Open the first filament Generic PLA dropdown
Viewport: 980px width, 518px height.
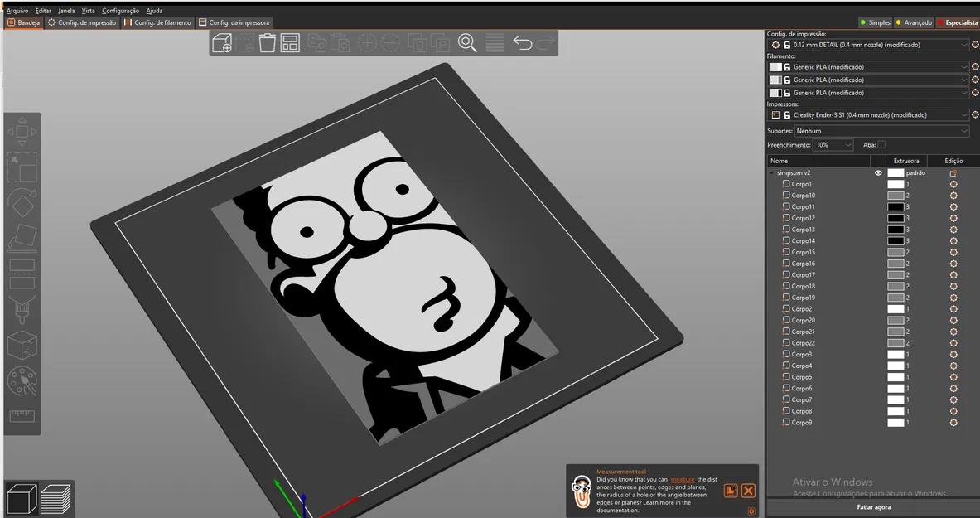868,67
